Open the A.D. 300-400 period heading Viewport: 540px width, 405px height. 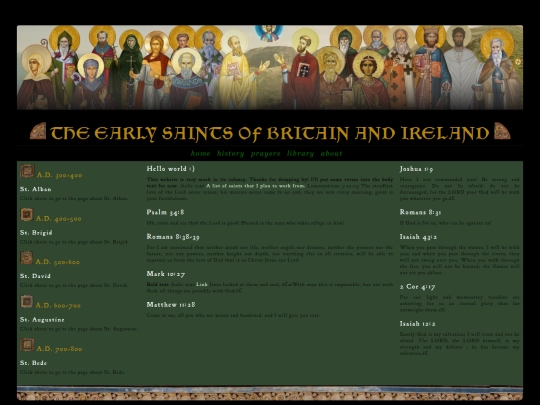tap(60, 175)
